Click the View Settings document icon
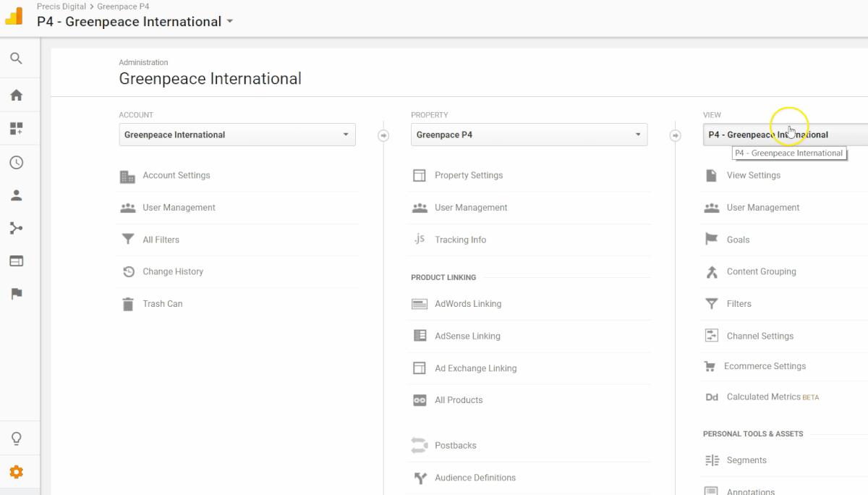868x495 pixels. (712, 176)
